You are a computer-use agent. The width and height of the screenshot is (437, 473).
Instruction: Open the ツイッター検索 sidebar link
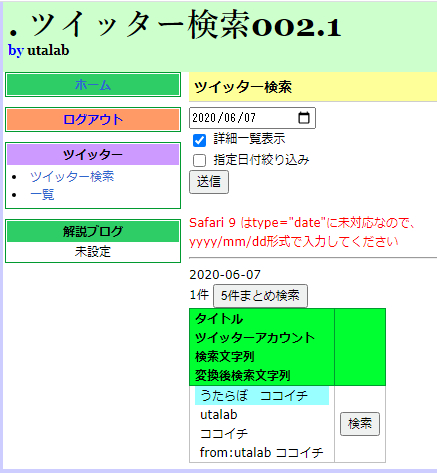pyautogui.click(x=72, y=177)
